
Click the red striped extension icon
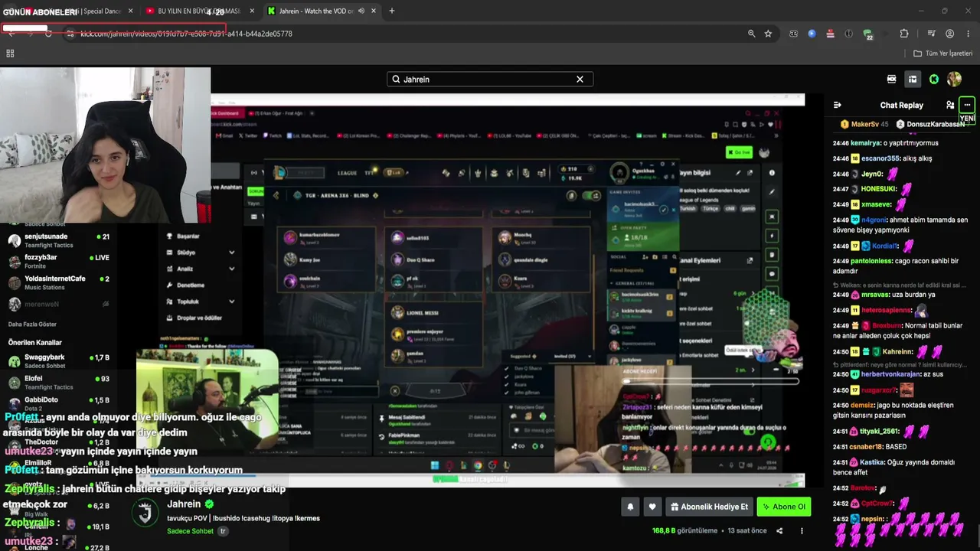coord(830,34)
